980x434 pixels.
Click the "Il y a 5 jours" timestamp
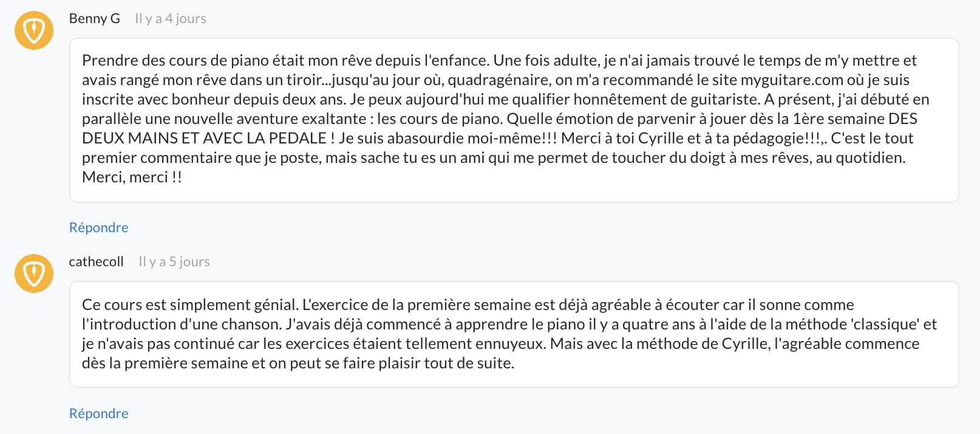(174, 262)
